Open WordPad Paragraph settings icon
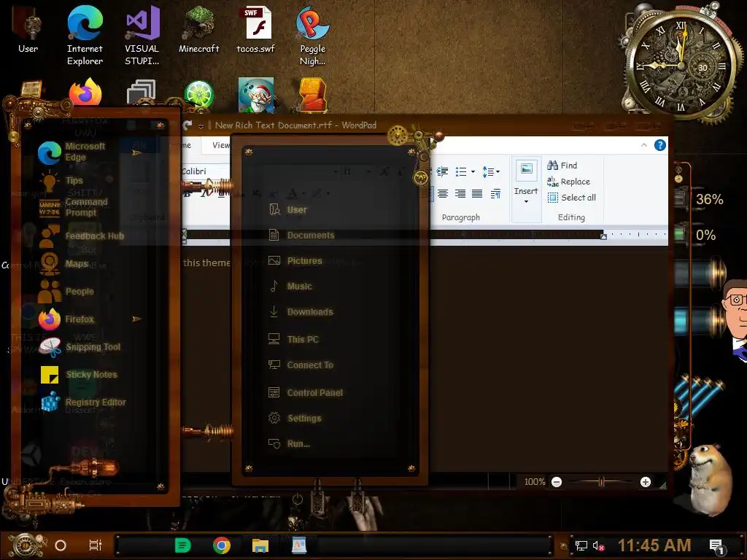Screen dimensions: 747x560 tap(495, 193)
